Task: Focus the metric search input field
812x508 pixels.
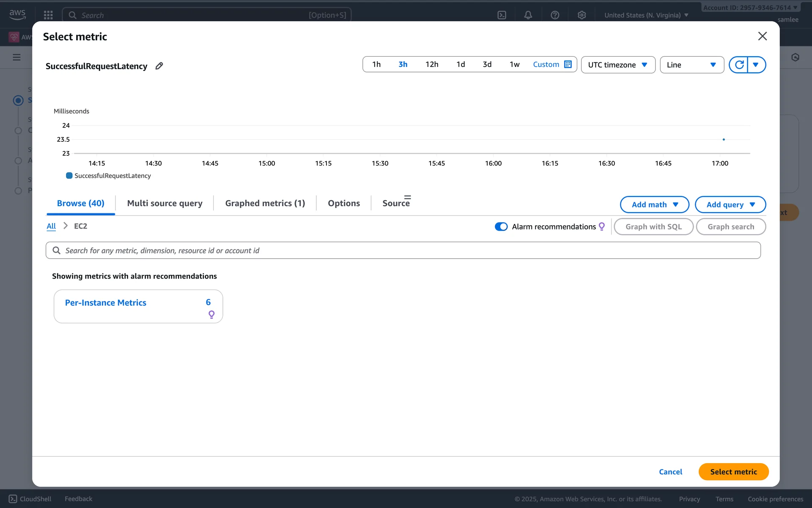Action: [403, 251]
